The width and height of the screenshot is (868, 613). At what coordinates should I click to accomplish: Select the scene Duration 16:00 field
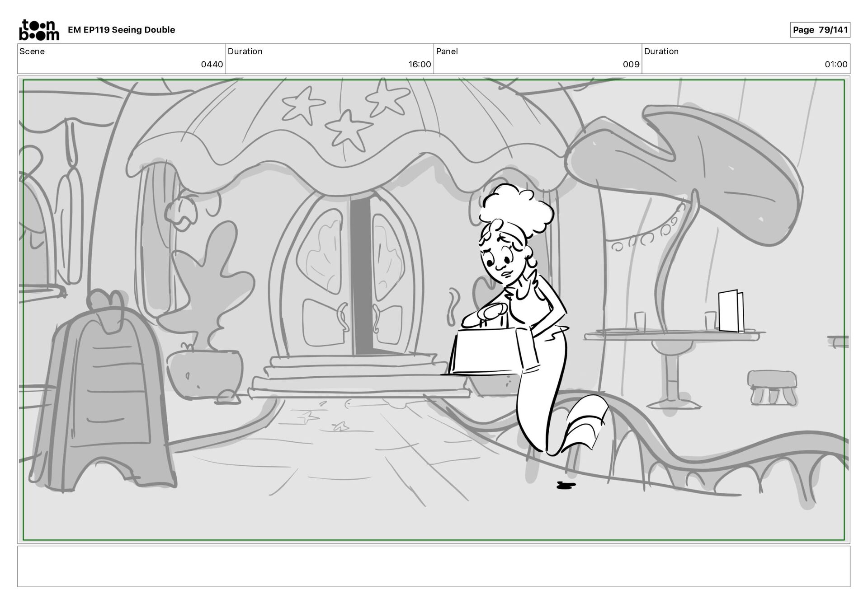[x=329, y=59]
